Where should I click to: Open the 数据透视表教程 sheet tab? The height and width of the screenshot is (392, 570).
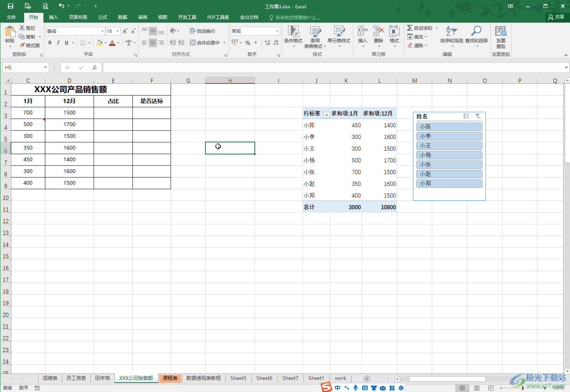coord(203,378)
